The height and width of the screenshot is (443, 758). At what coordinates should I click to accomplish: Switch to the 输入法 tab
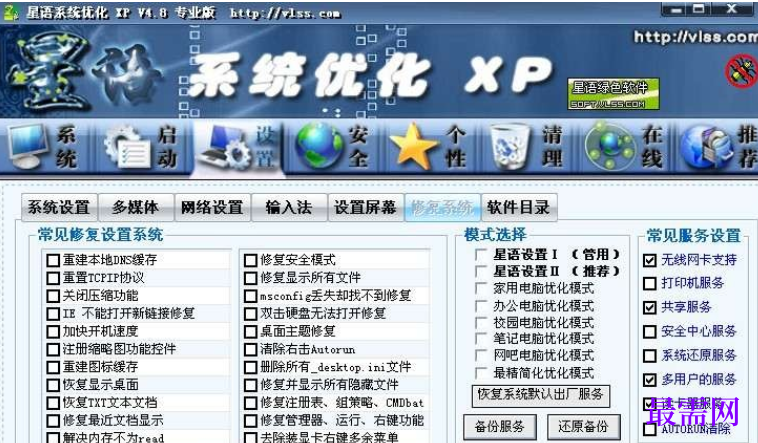289,207
